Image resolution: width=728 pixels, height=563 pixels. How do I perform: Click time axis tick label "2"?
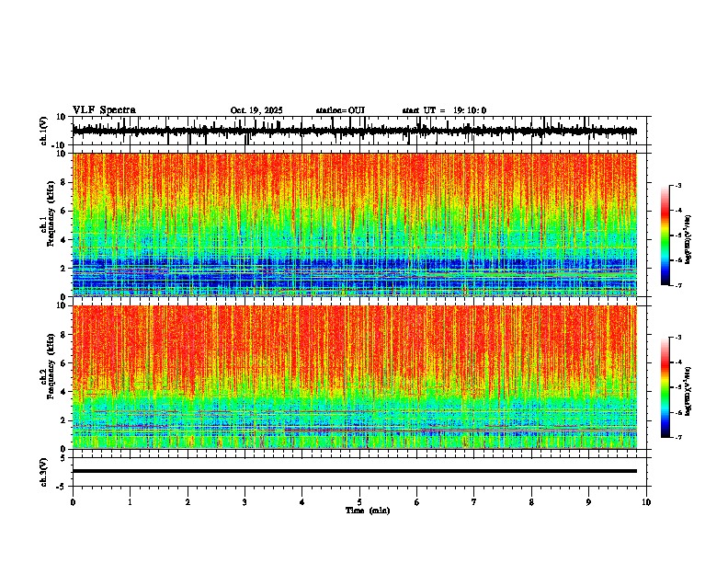(188, 502)
